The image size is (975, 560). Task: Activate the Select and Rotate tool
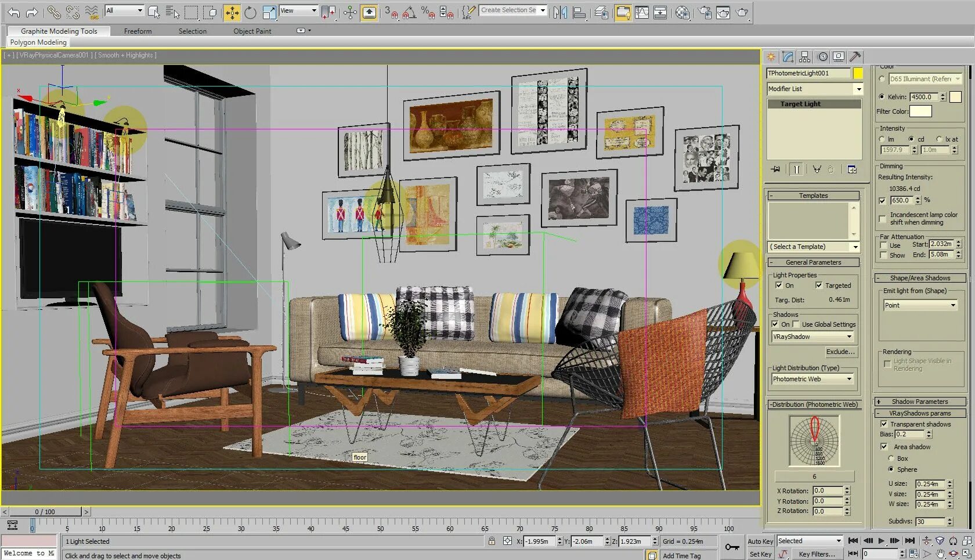coord(250,12)
